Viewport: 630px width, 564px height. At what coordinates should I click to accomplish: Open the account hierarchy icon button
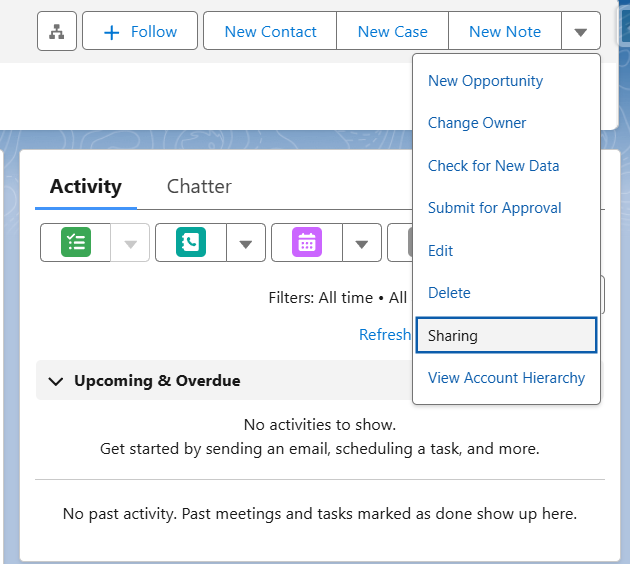click(57, 31)
